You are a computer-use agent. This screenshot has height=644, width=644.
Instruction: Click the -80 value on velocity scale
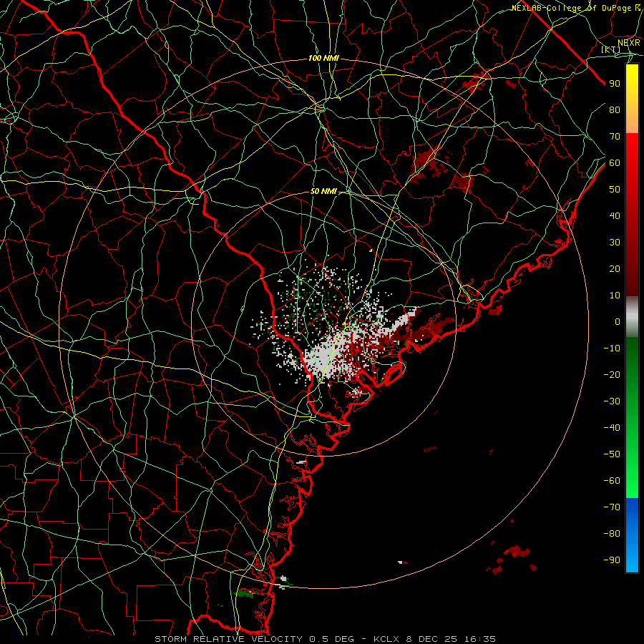coord(612,534)
